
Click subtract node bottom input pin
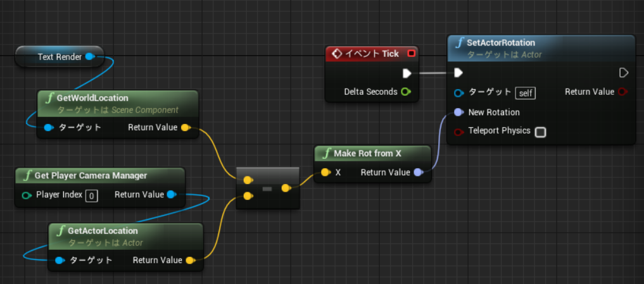[248, 196]
